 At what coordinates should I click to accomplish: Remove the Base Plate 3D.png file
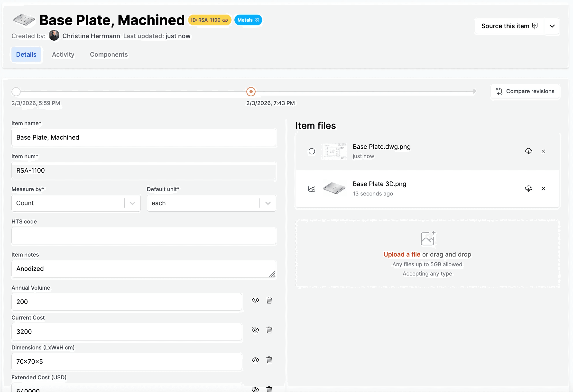pyautogui.click(x=543, y=188)
